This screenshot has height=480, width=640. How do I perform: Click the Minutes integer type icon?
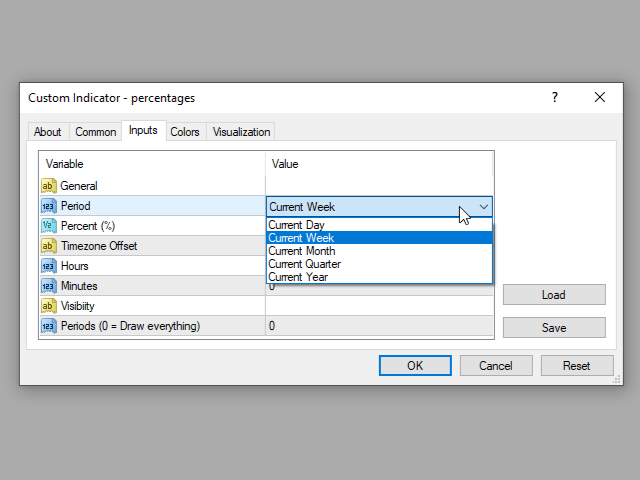coord(49,286)
